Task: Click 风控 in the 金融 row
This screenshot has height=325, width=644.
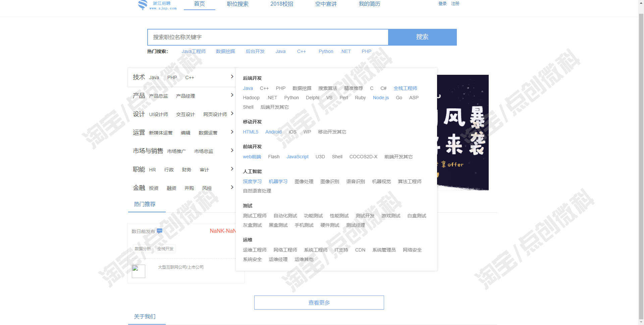Action: 207,188
